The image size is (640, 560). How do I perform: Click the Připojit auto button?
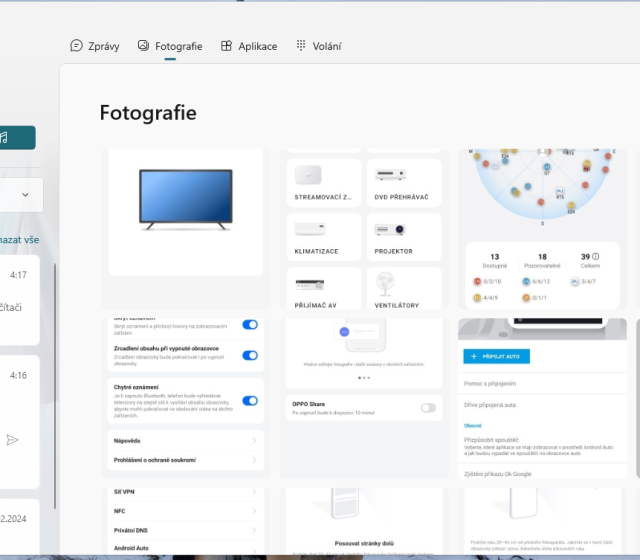[496, 356]
